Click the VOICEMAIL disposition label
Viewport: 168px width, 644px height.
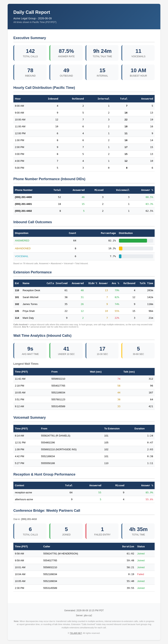click(21, 256)
